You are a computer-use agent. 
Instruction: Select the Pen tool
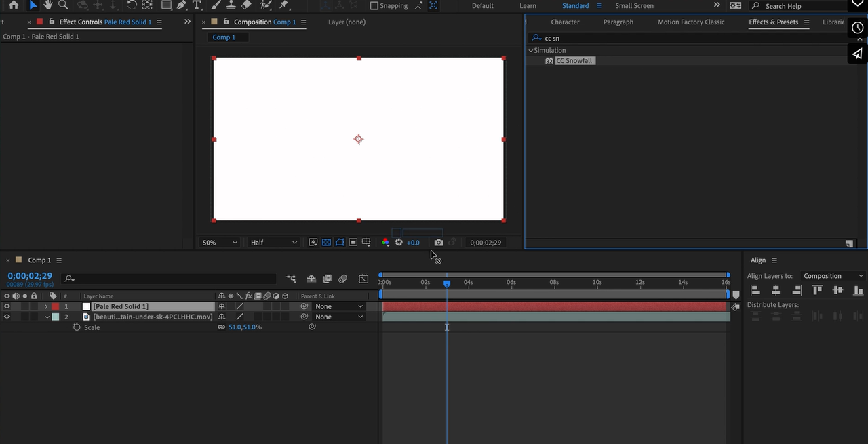181,5
